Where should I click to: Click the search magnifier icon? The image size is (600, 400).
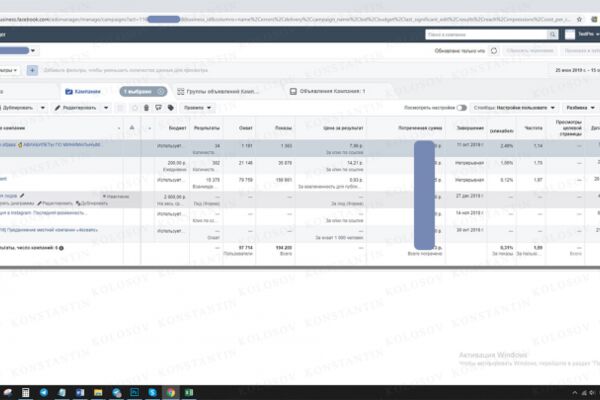pos(553,35)
